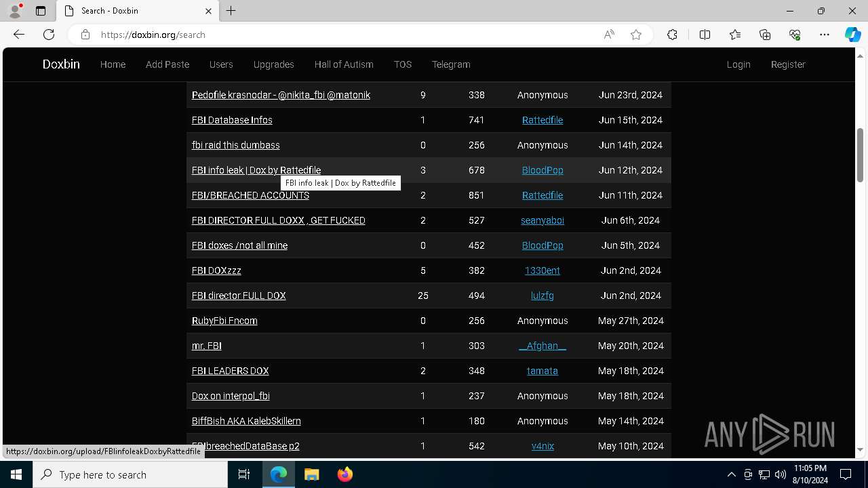868x488 pixels.
Task: Open the Extensions menu
Action: [x=672, y=35]
